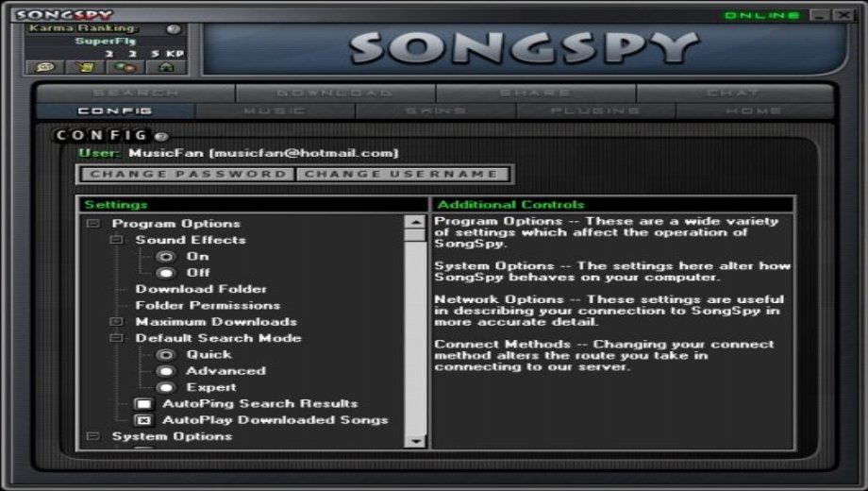This screenshot has width=868, height=491.
Task: Click the green house icon in Karma panel
Action: [x=165, y=67]
